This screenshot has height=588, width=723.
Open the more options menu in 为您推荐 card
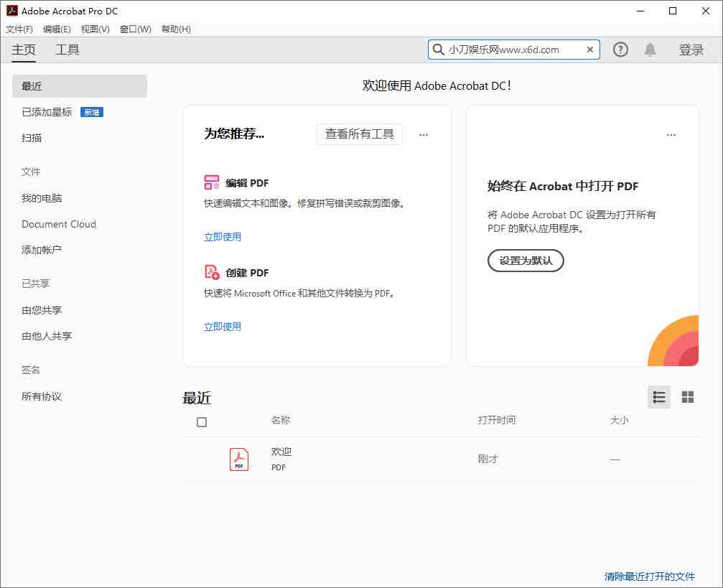pos(424,135)
